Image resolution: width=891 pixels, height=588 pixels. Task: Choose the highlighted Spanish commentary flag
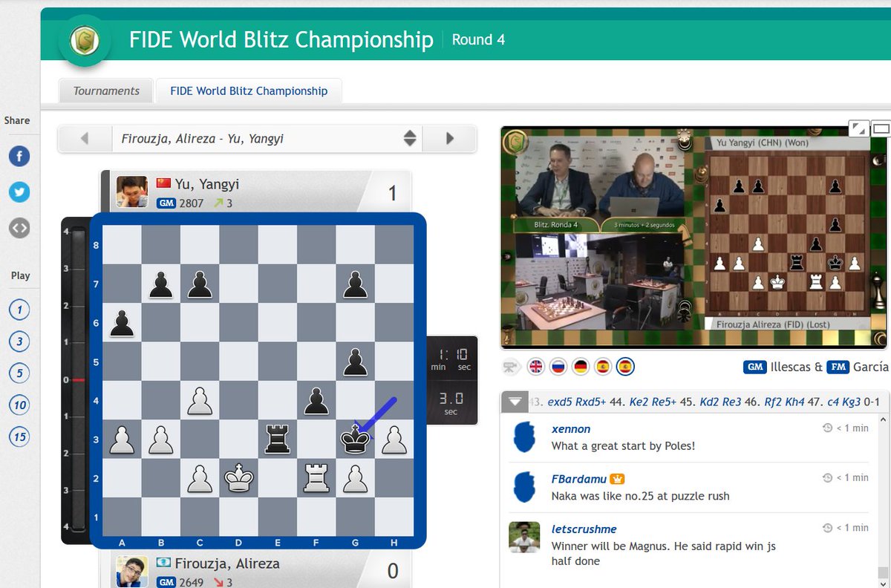tap(625, 367)
